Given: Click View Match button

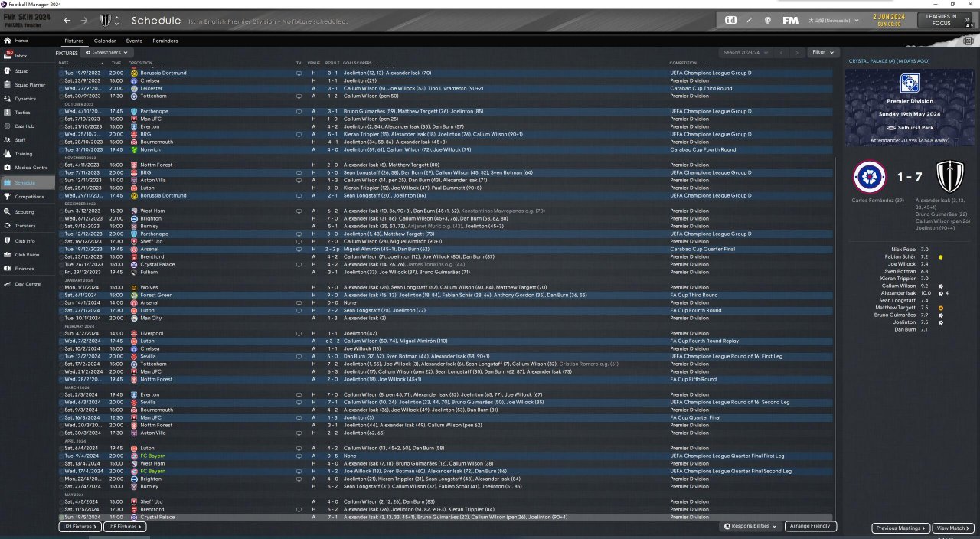Looking at the screenshot, I should (953, 528).
